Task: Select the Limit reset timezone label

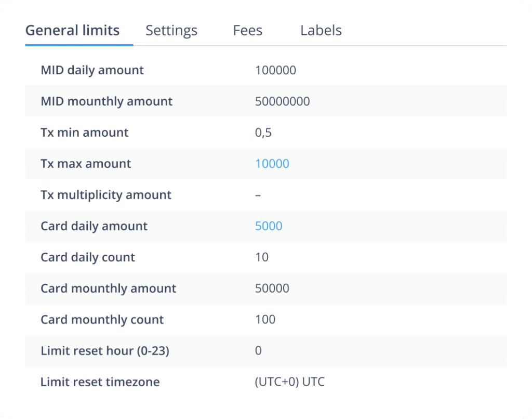Action: tap(100, 382)
